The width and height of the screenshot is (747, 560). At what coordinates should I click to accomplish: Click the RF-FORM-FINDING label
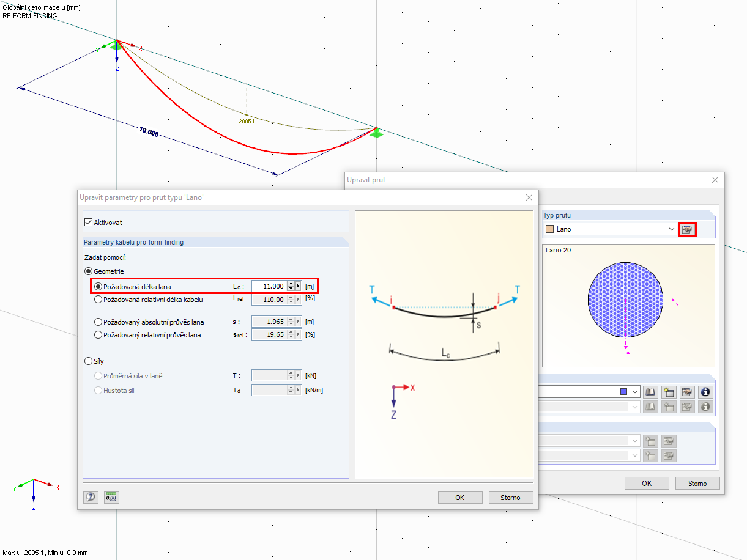tap(30, 16)
